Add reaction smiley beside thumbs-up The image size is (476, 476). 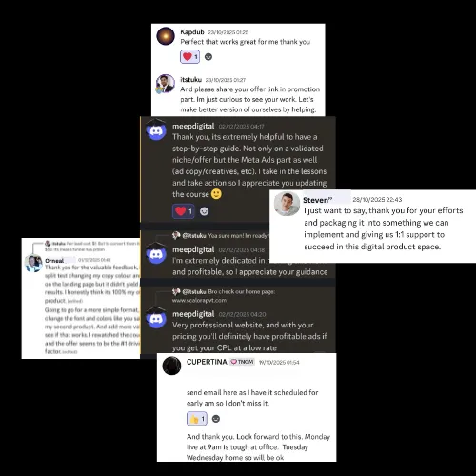pyautogui.click(x=216, y=419)
